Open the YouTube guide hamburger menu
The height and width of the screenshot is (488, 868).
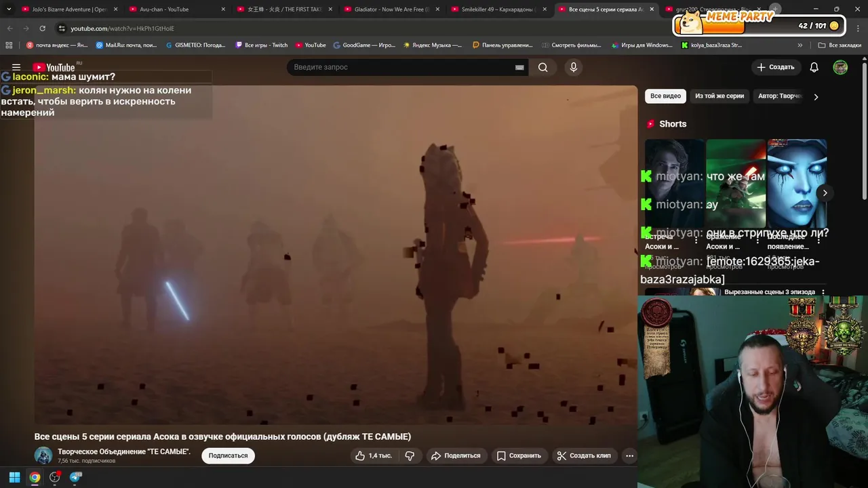point(16,67)
